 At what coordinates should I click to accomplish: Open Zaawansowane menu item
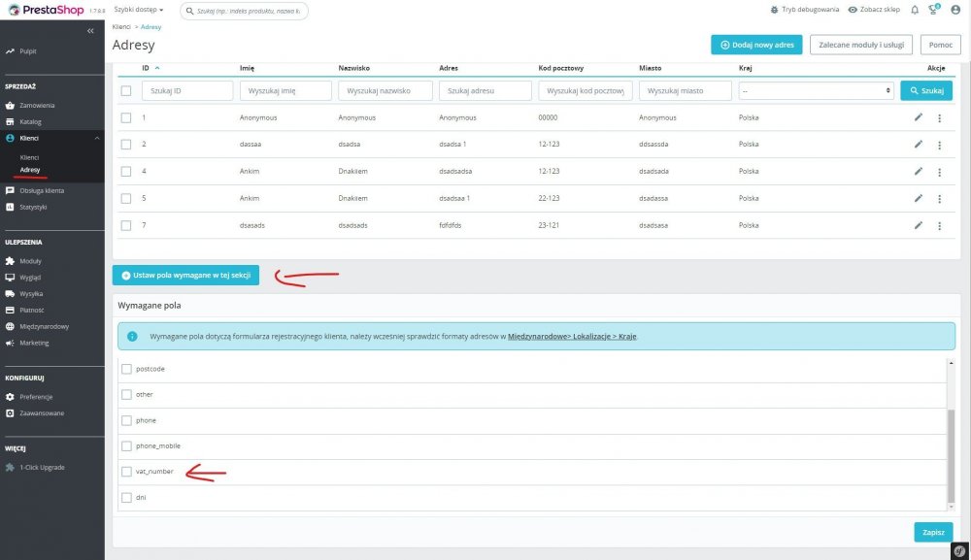42,413
